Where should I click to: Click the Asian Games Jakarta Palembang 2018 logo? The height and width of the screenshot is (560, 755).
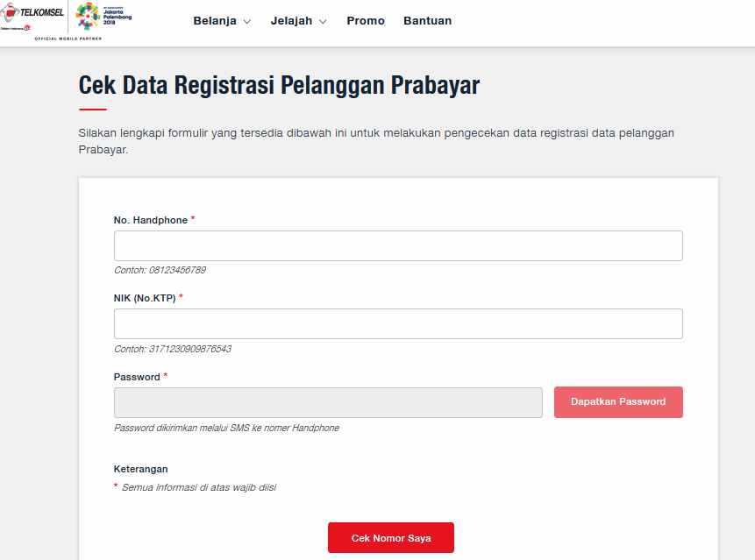103,17
